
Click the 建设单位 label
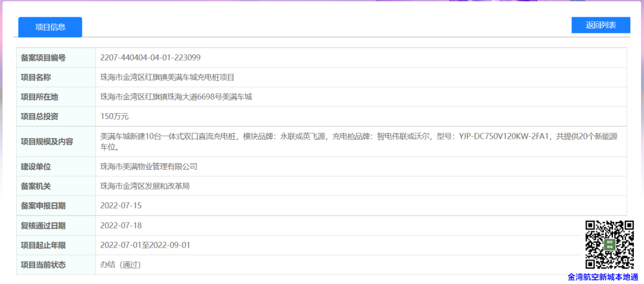point(36,167)
